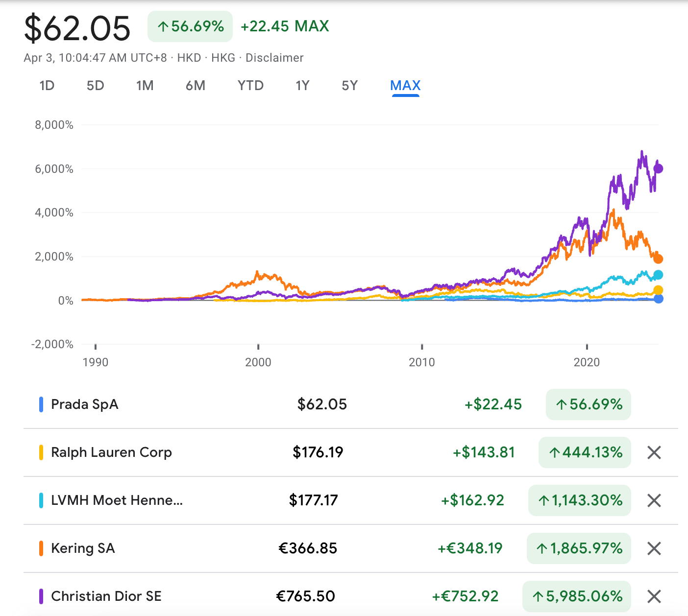688x616 pixels.
Task: Click the purple Christian Dior chart endpoint
Action: tap(658, 168)
